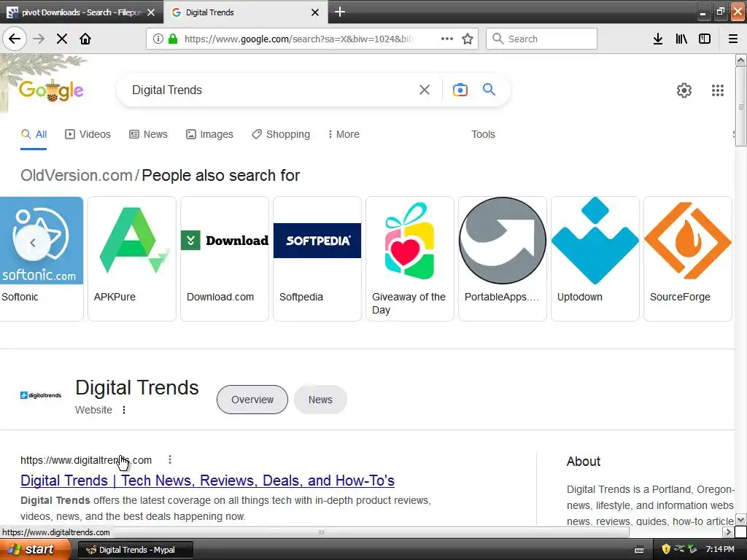Open the APKPure card
Viewport: 747px width, 560px height.
click(132, 259)
